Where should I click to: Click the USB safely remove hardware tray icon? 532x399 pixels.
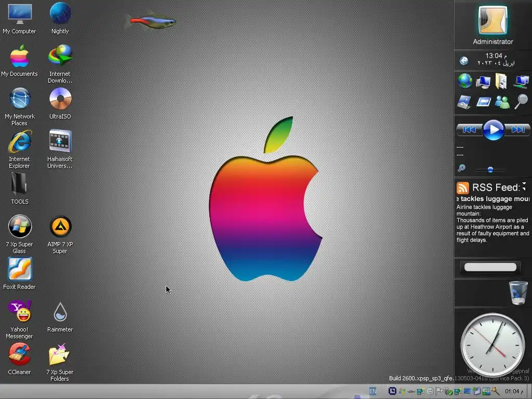click(448, 392)
